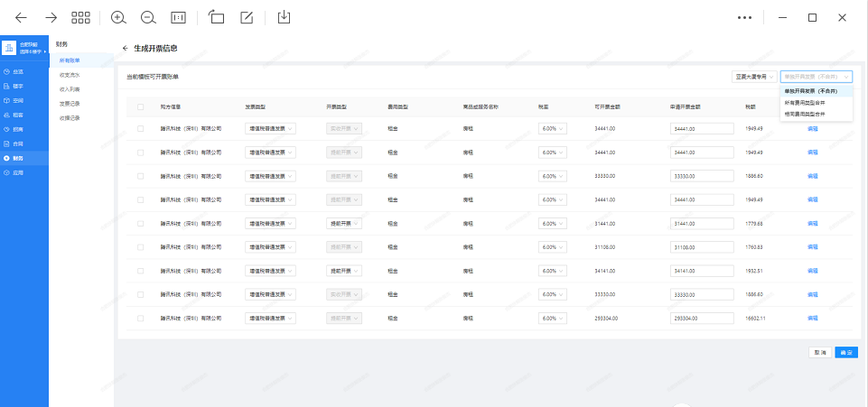The height and width of the screenshot is (407, 868).
Task: Open first row's 增值税普通发票 invoice type dropdown
Action: (270, 129)
